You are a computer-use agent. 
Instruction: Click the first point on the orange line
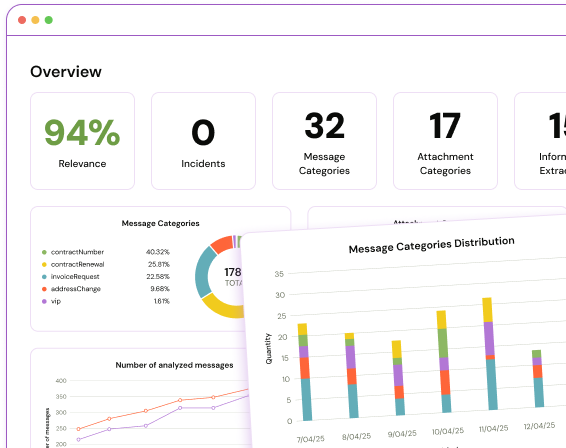(78, 429)
